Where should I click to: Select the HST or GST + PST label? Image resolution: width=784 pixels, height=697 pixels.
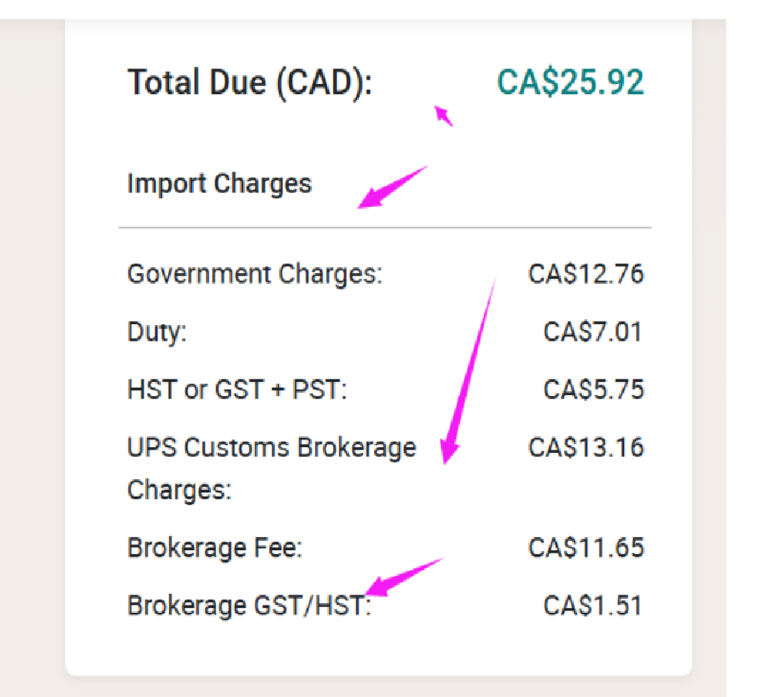pos(237,390)
